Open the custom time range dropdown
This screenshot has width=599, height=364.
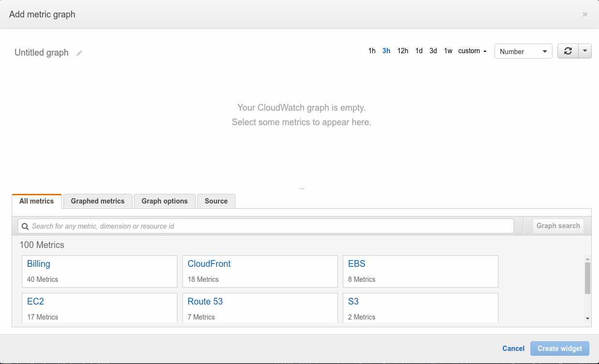[472, 51]
